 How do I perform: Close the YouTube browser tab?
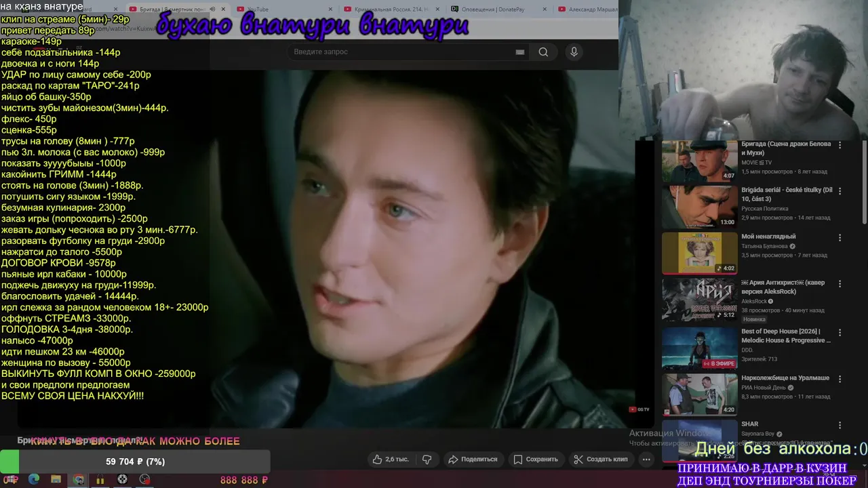tap(331, 9)
